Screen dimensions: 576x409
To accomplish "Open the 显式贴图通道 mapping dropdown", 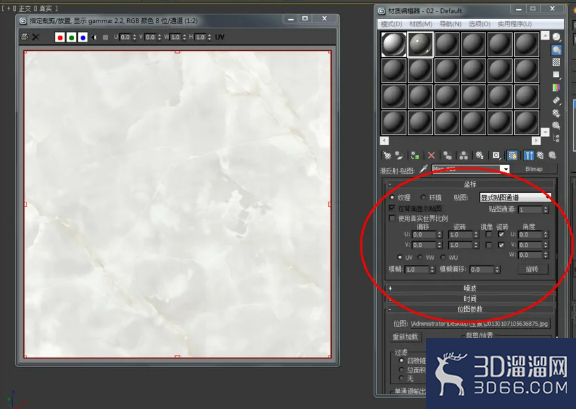I will tap(515, 197).
